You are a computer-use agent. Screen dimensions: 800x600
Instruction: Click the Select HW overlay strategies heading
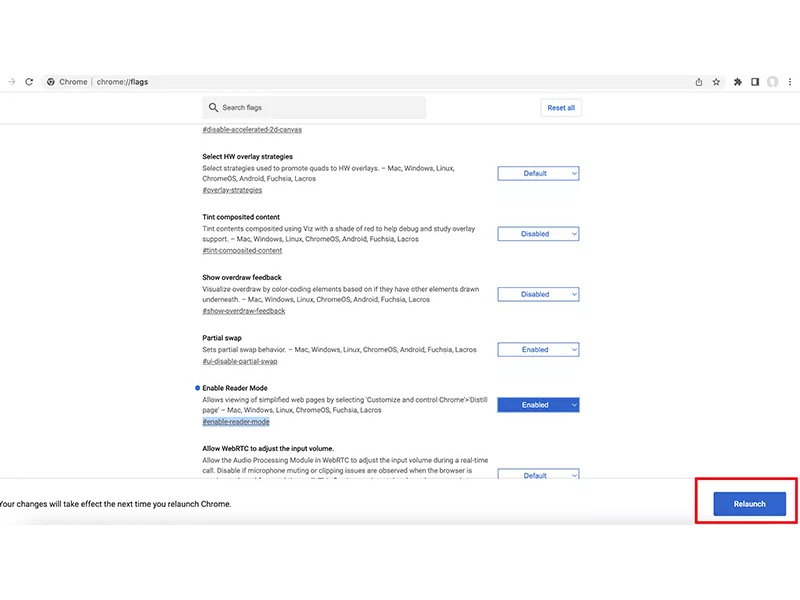247,157
